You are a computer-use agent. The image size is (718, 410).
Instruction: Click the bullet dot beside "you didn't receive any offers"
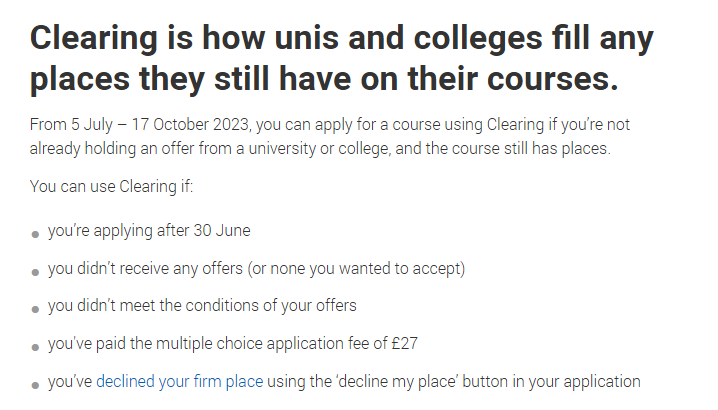tap(35, 272)
